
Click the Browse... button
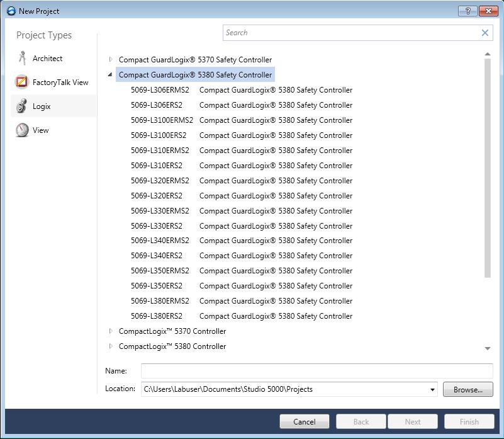[468, 389]
